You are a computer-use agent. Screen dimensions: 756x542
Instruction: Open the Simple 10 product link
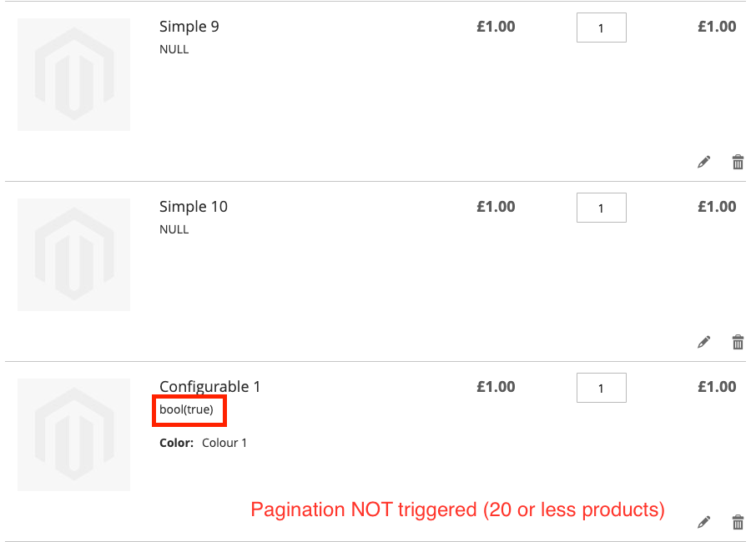194,207
